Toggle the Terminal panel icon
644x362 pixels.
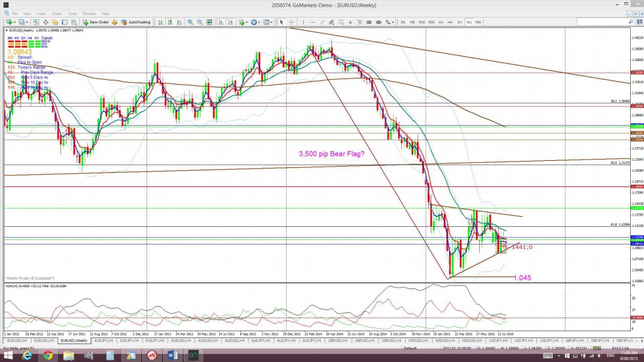pos(65,22)
